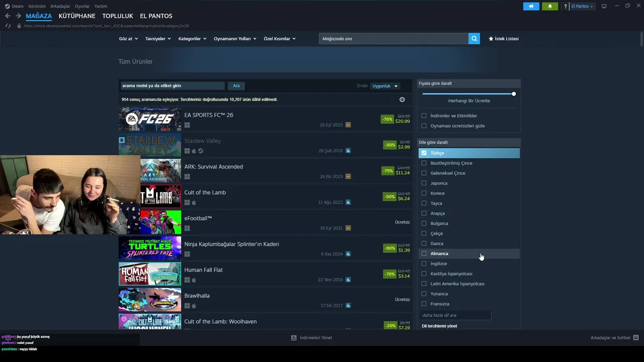Click review icon on eFootball row
Screen dimensions: 644x362
(348, 228)
